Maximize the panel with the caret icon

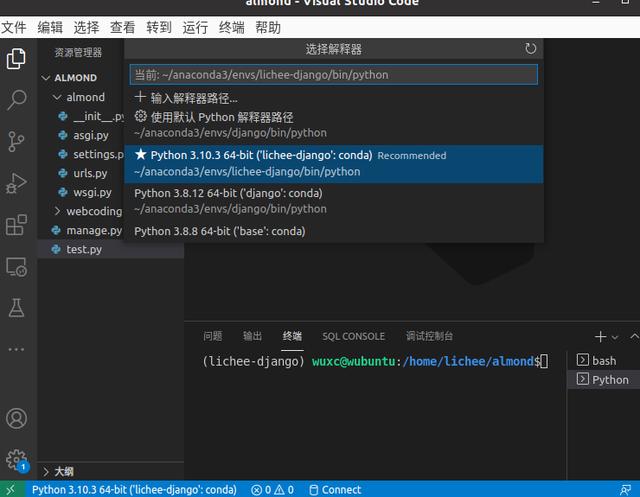click(634, 337)
